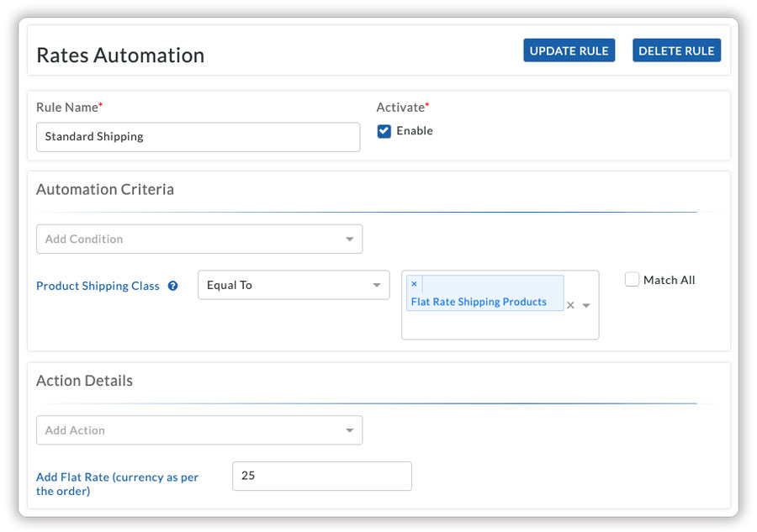Click the Rates Automation title
This screenshot has height=532, width=757.
pyautogui.click(x=120, y=55)
